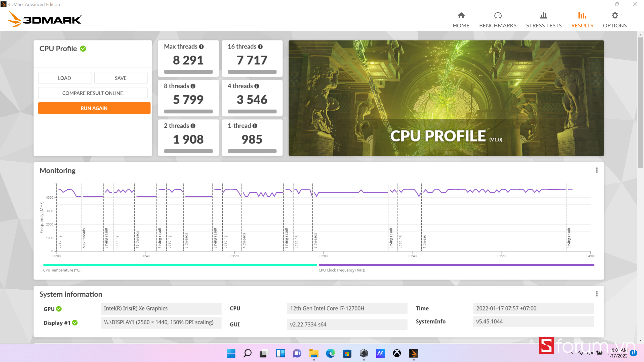Click the 3DMark taskbar icon
644x362 pixels.
click(414, 353)
